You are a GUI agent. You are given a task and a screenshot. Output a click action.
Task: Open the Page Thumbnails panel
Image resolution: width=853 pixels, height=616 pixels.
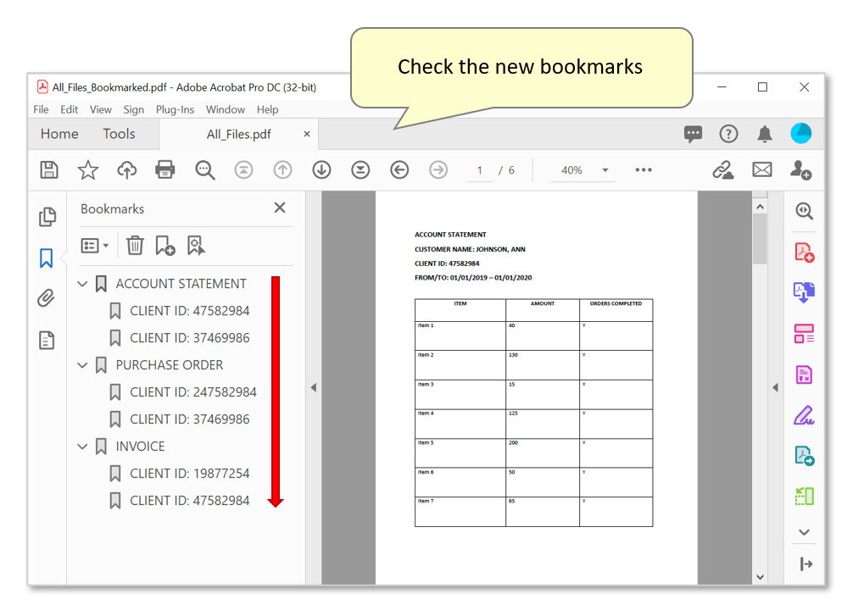(x=47, y=217)
